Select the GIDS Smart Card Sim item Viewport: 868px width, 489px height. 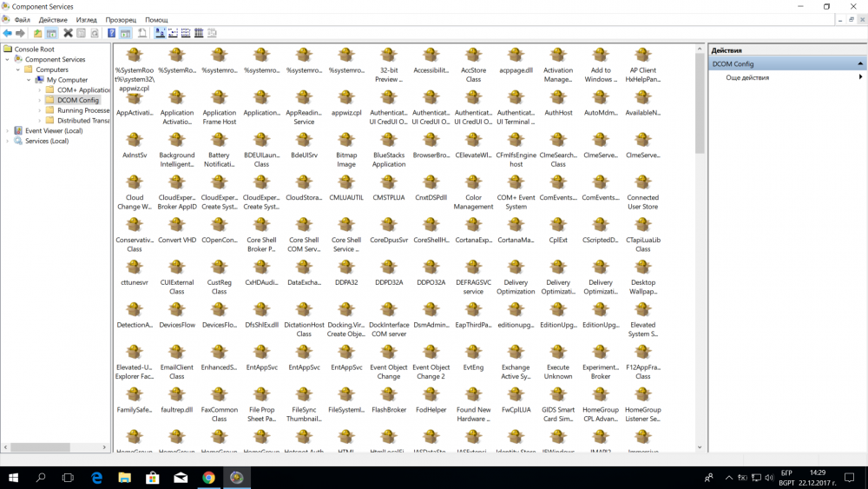coord(558,404)
